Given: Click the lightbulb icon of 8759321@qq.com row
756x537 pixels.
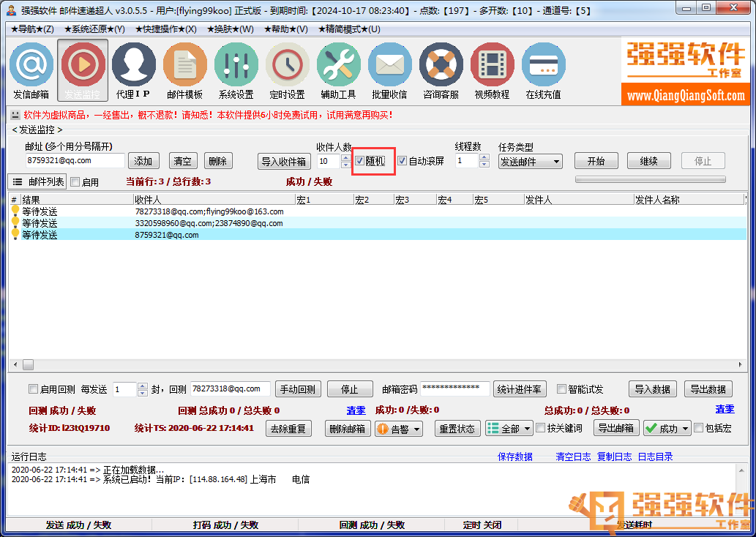Looking at the screenshot, I should click(15, 235).
